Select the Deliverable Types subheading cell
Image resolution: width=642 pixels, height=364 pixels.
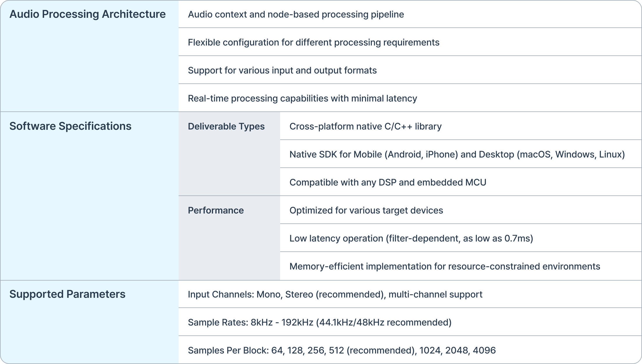tap(226, 126)
